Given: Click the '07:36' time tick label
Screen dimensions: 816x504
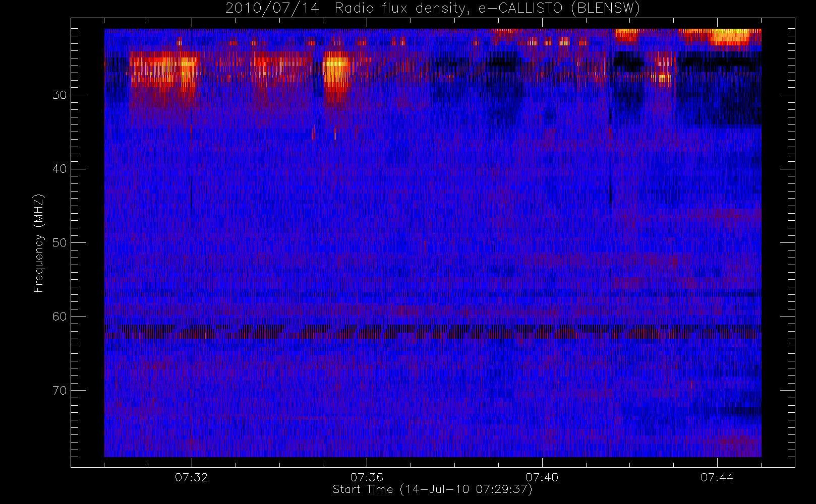Looking at the screenshot, I should pos(367,477).
